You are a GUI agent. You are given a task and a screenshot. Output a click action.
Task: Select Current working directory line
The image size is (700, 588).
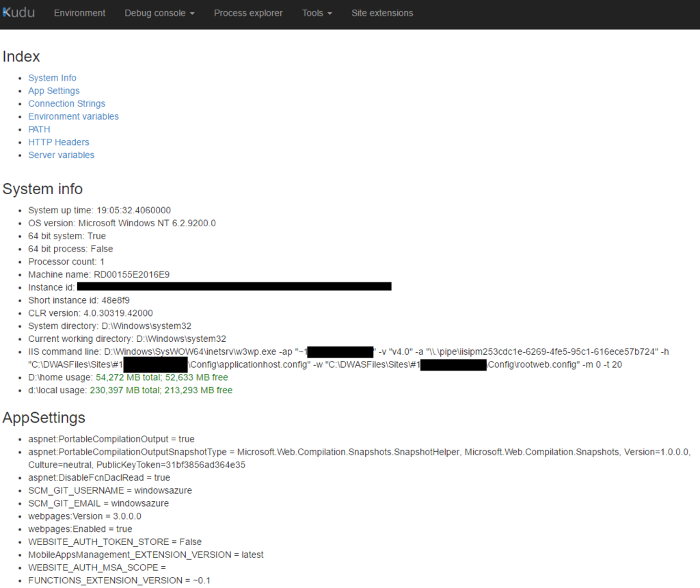click(127, 339)
